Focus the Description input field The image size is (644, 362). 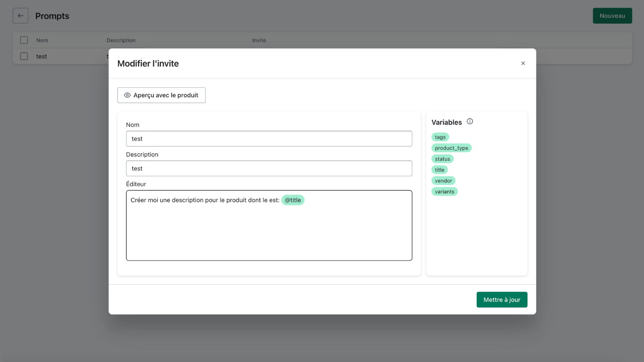[x=269, y=169]
